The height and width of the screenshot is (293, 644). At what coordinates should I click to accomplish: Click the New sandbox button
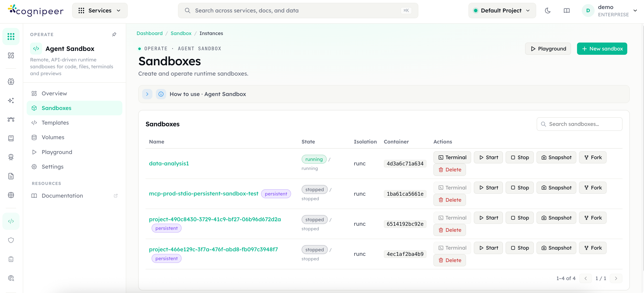pos(602,49)
